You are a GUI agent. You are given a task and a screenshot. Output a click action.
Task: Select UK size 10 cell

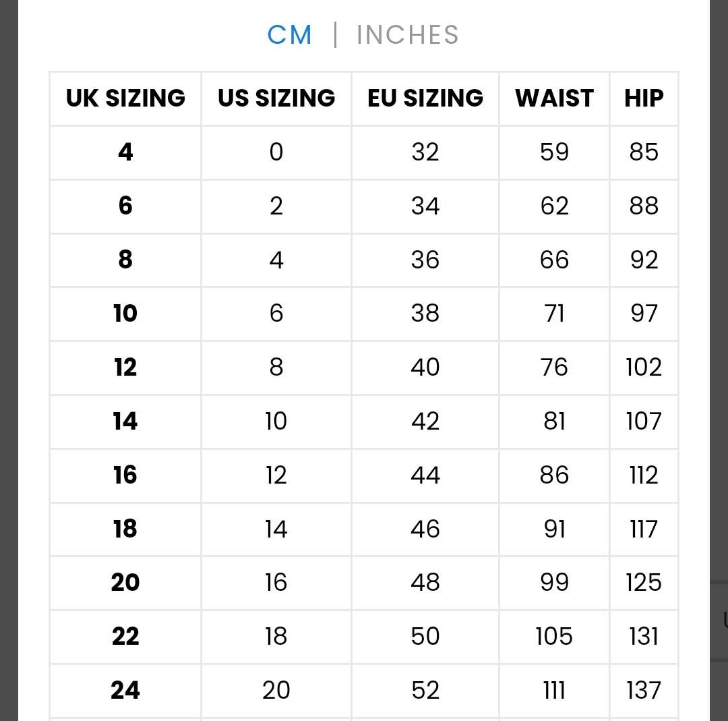pyautogui.click(x=125, y=314)
